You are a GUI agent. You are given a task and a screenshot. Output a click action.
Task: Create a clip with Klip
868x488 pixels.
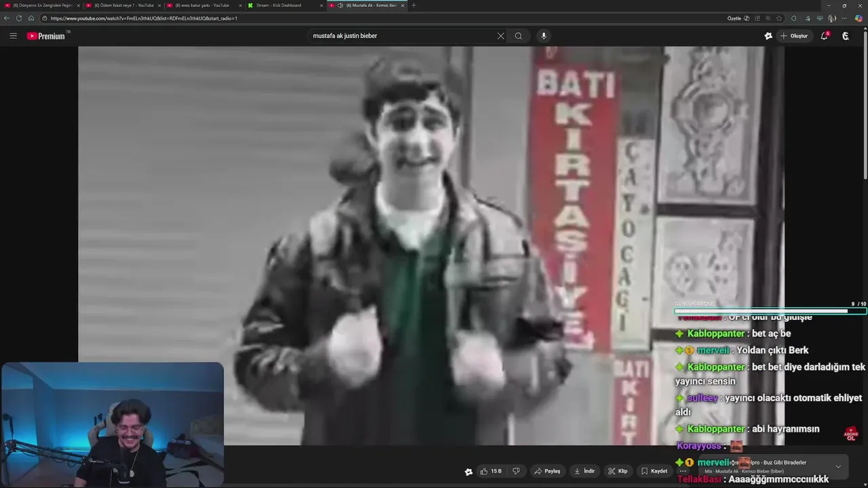[x=618, y=471]
